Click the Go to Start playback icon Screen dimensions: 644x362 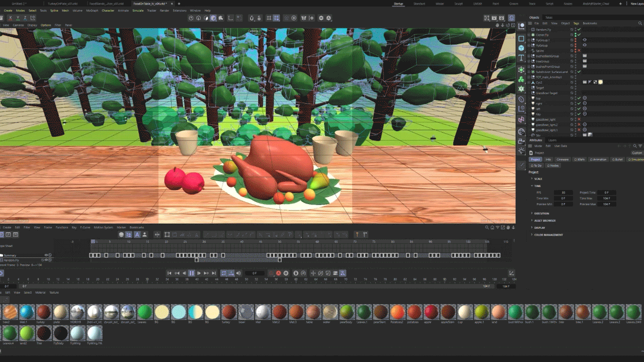click(169, 273)
